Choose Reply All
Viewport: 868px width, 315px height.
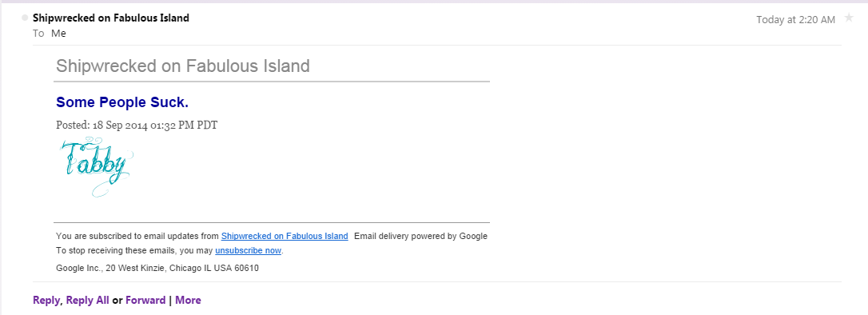click(x=87, y=301)
